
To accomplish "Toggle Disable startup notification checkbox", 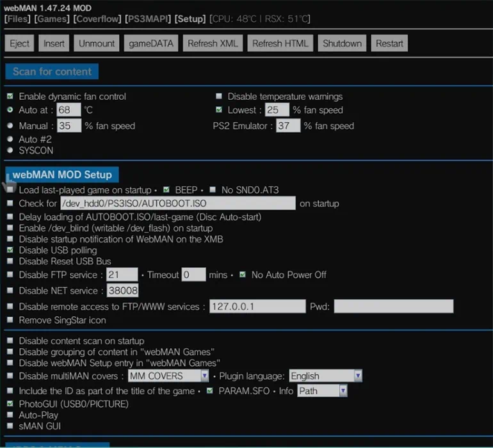I will tap(10, 239).
